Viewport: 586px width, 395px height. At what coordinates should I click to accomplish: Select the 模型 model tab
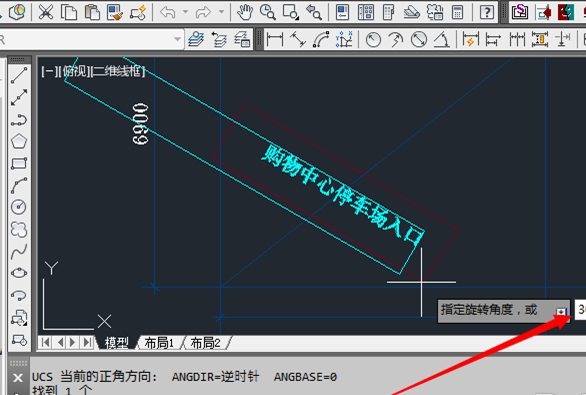coord(117,343)
